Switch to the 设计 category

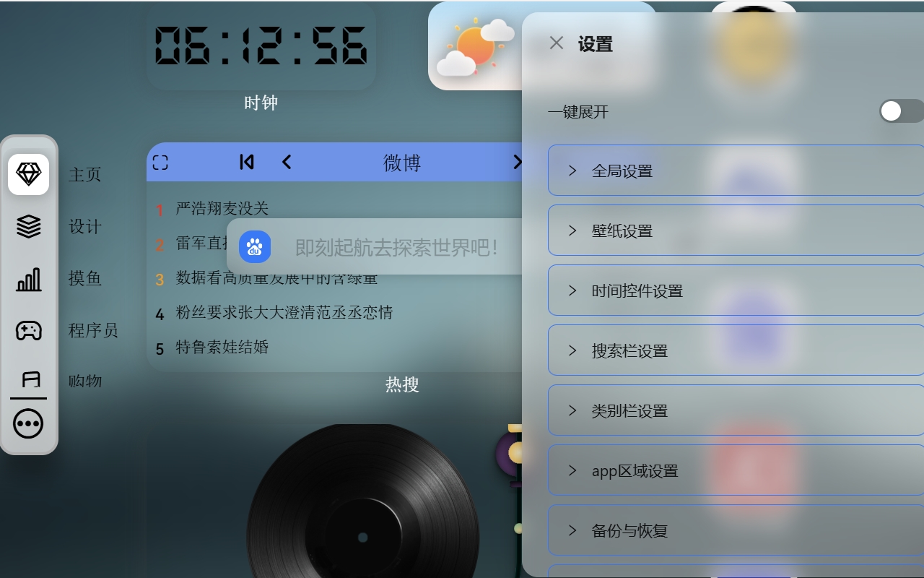pos(85,227)
